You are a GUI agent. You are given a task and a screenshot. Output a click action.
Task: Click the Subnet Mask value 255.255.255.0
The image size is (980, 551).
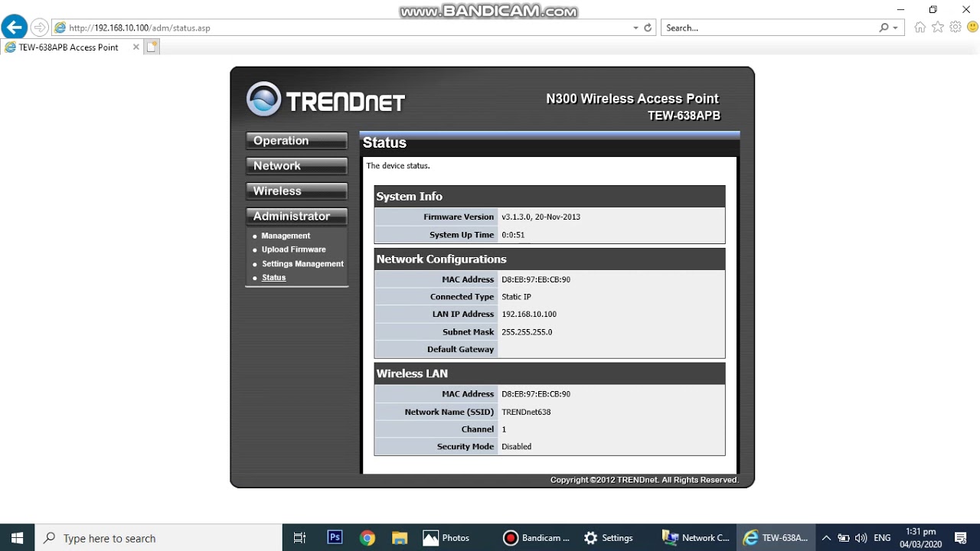pos(527,332)
